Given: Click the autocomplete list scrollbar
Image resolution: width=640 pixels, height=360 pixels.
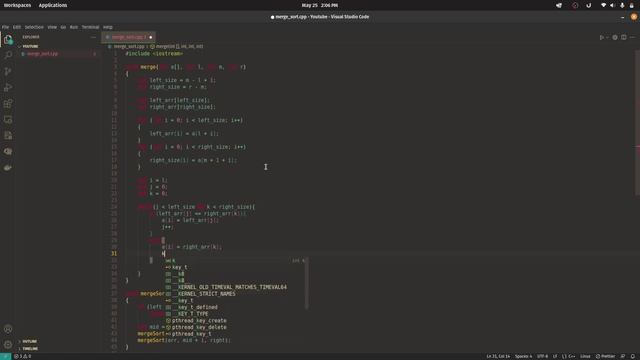Looking at the screenshot, I should pos(307,283).
